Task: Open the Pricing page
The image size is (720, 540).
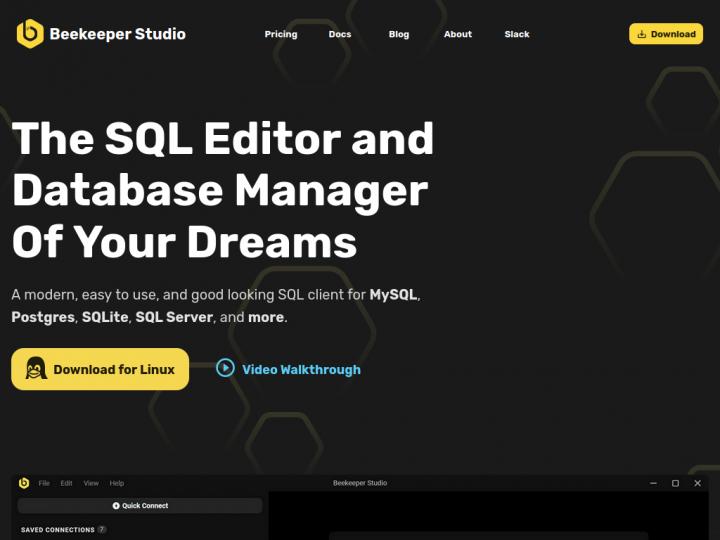Action: (x=281, y=34)
